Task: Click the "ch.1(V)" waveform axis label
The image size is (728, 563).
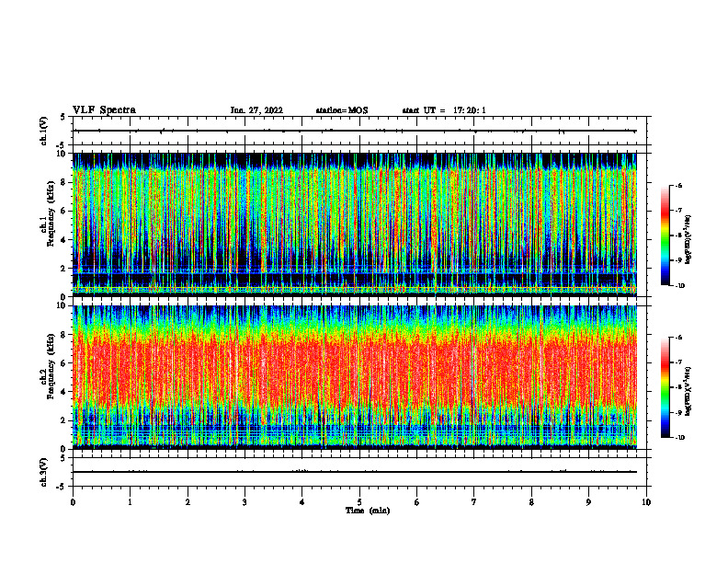Action: 44,131
